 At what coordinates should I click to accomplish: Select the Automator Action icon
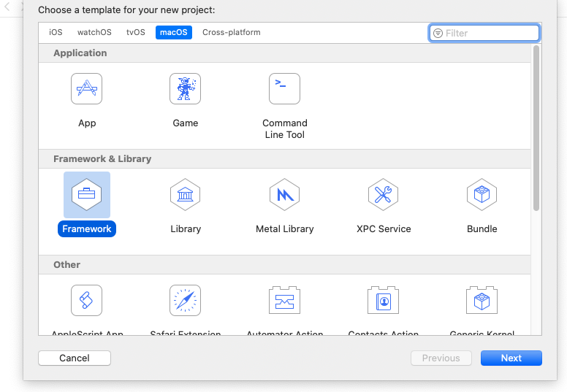click(284, 300)
